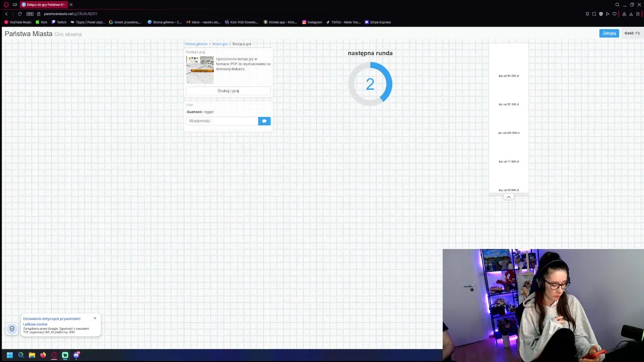Open the Inbox mail bookmark
The height and width of the screenshot is (362, 644).
203,22
